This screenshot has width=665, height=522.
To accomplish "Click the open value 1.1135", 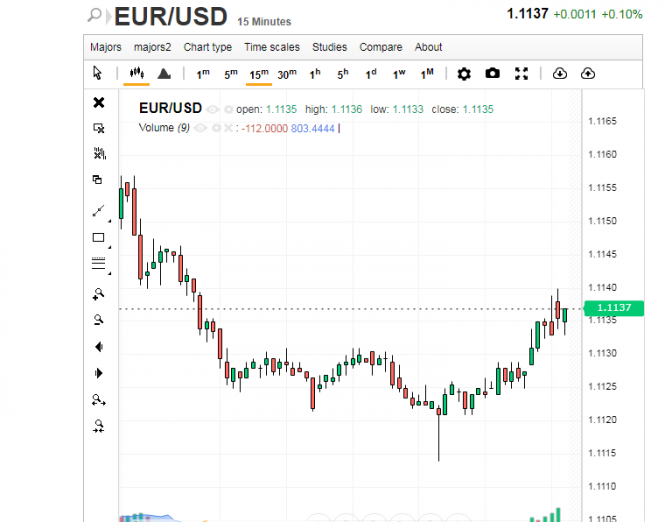I will pos(281,109).
